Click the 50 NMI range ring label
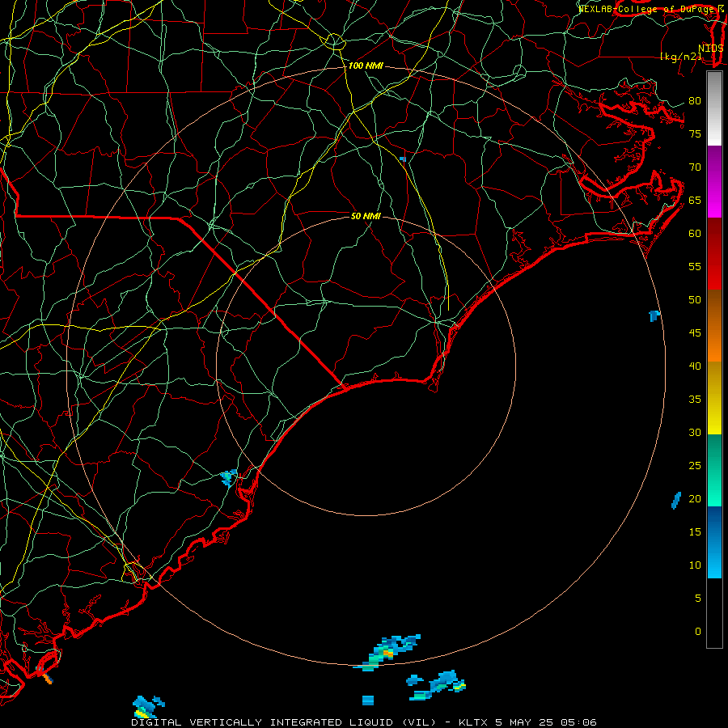Screen dimensions: 728x728 coord(366,216)
